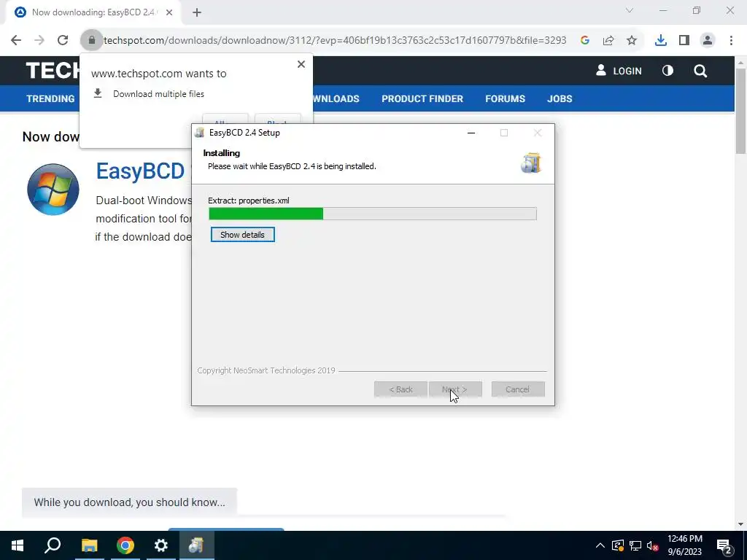The width and height of the screenshot is (747, 560).
Task: Click the 'Extract: properties.xml' status text
Action: (249, 201)
